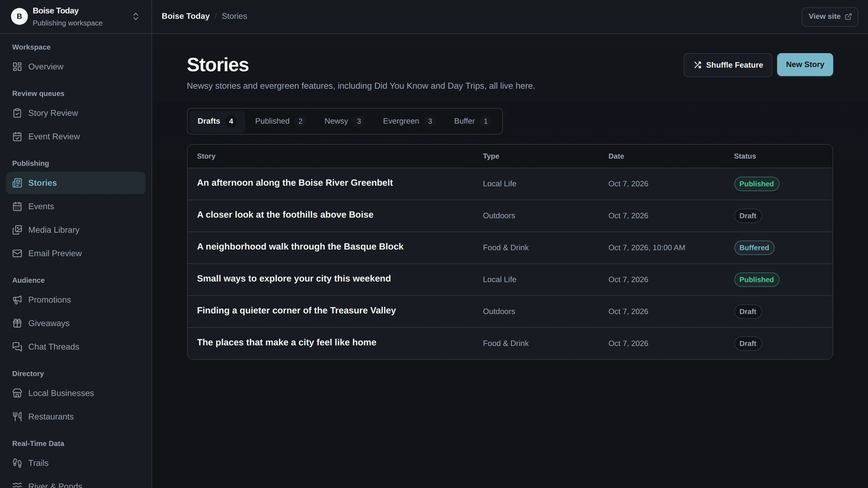This screenshot has height=488, width=868.
Task: Expand the workspace switcher chevrons
Action: 136,17
